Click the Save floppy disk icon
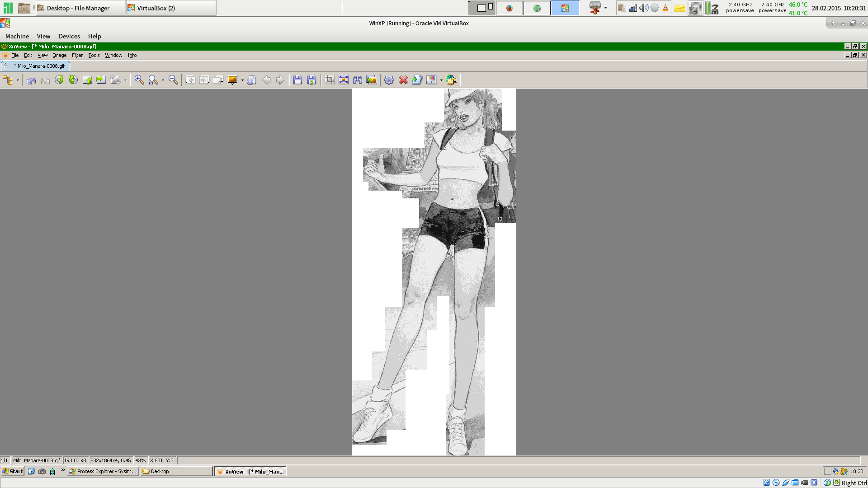 [x=297, y=80]
